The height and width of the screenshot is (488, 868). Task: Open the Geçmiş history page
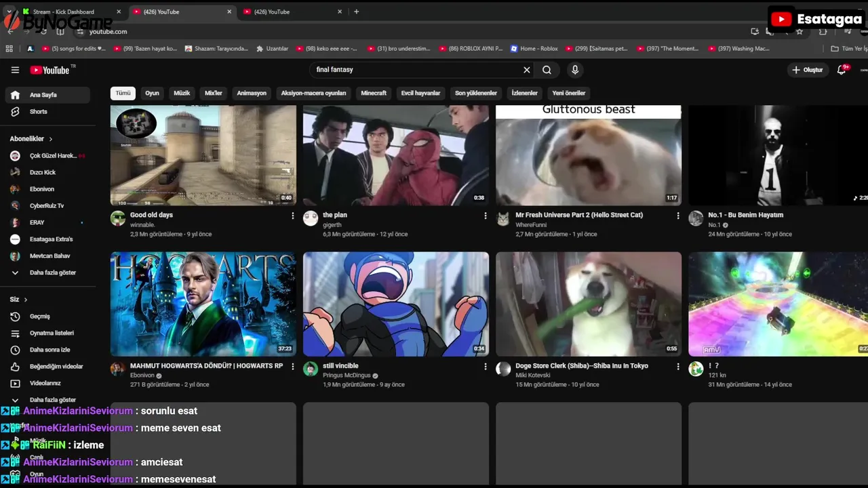point(47,317)
